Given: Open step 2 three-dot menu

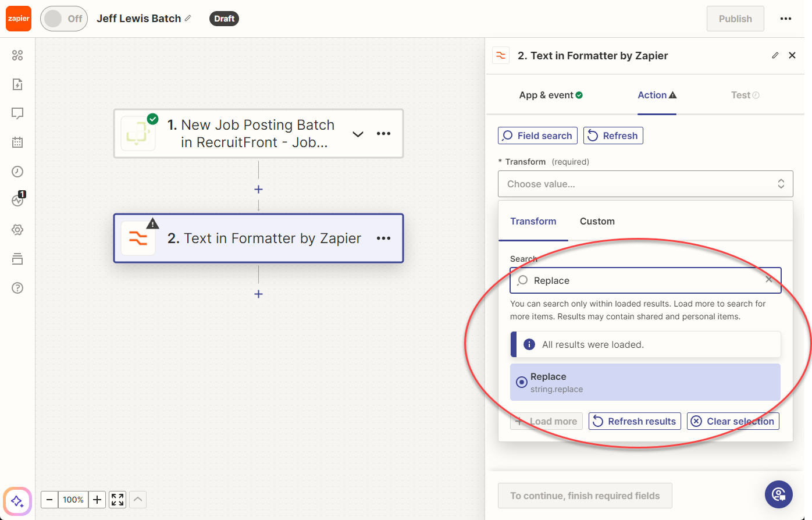Looking at the screenshot, I should click(384, 238).
